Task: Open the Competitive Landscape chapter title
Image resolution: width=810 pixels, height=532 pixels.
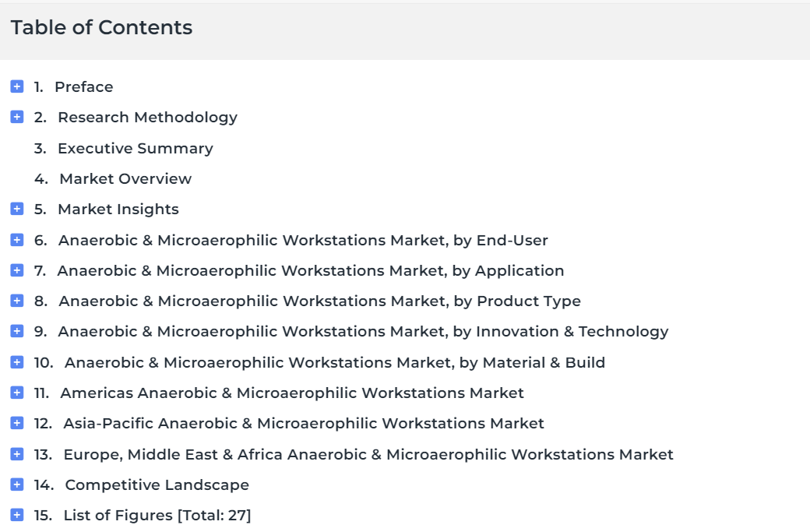Action: (x=157, y=485)
